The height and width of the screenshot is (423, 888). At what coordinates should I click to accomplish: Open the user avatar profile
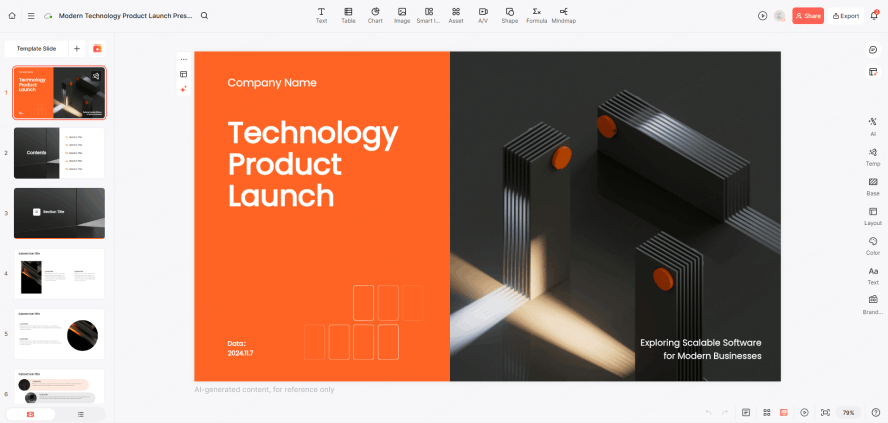[780, 16]
